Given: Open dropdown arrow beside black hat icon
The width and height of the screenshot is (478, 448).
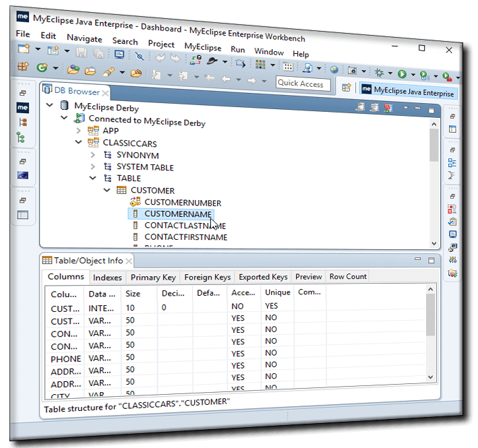Looking at the screenshot, I should tap(225, 62).
